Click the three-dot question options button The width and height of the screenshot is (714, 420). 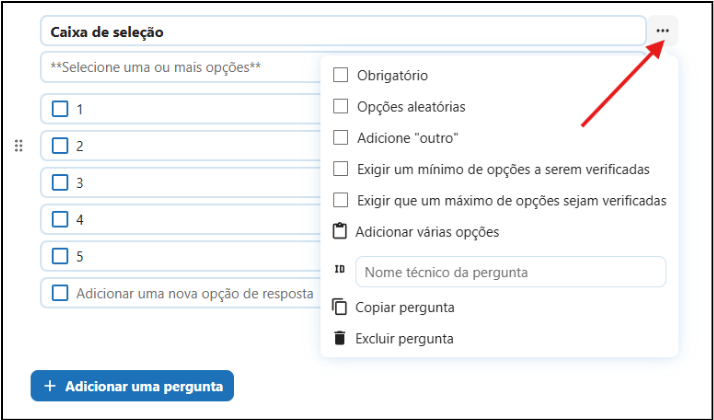[662, 31]
